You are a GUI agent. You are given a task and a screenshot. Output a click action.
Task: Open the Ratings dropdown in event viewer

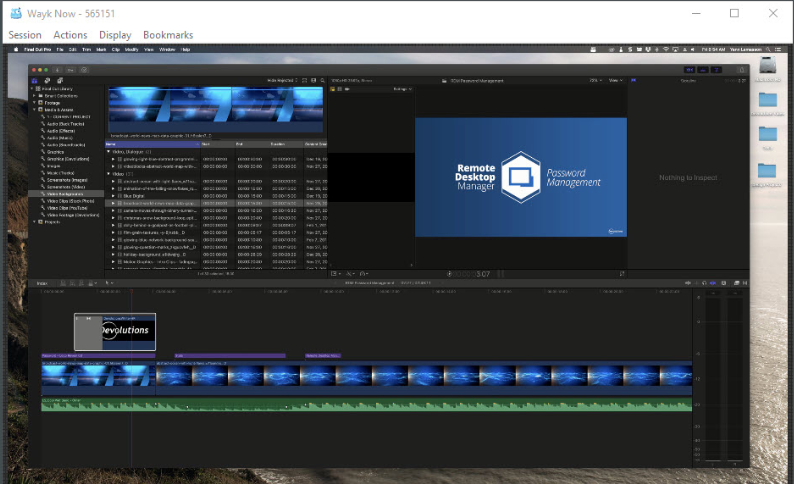click(403, 89)
